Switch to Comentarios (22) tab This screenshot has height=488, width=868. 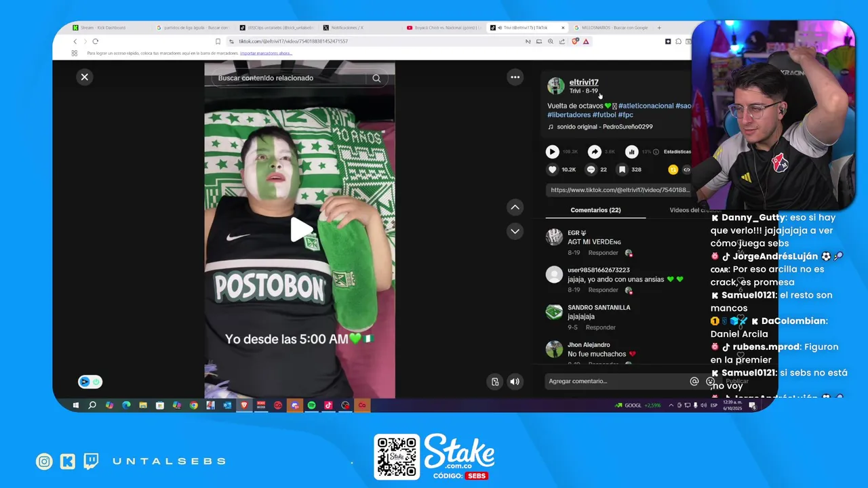(x=595, y=210)
